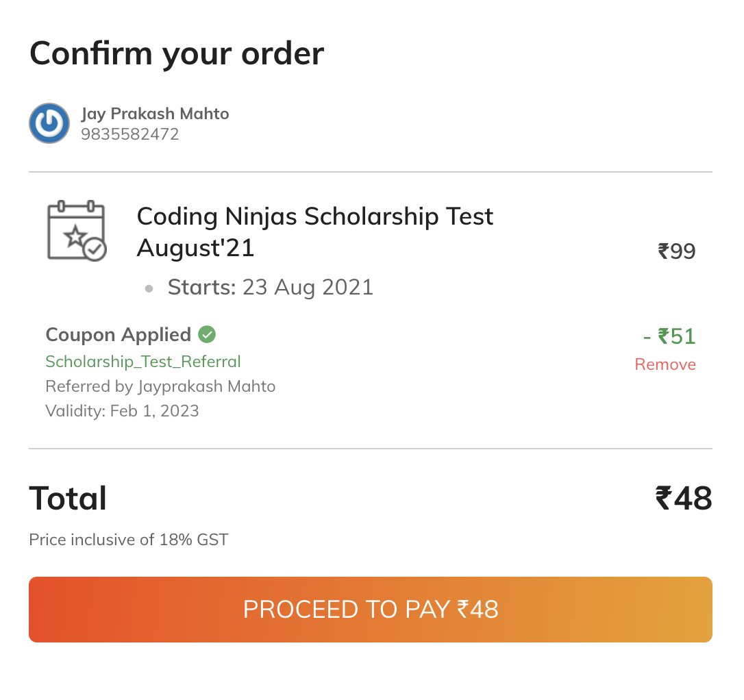Click the Confirm your order heading

[177, 54]
